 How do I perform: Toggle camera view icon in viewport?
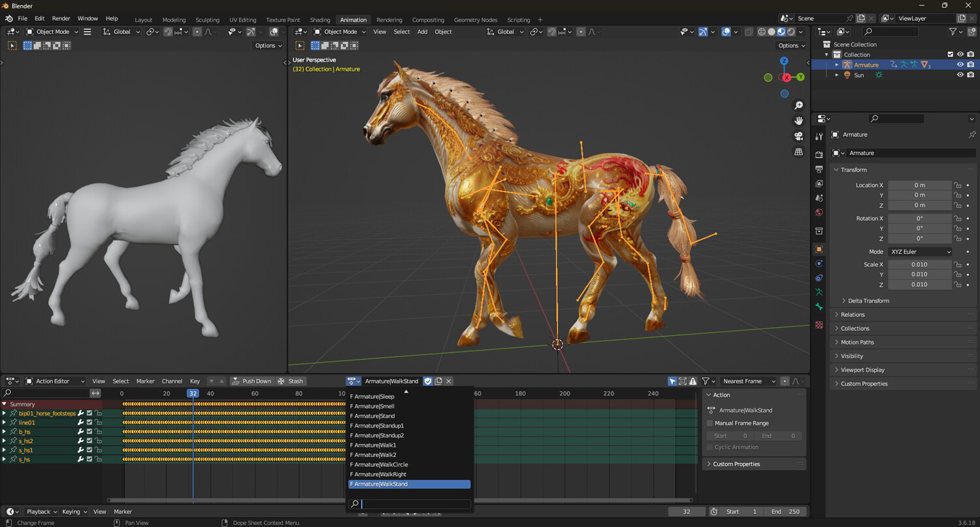pos(798,136)
